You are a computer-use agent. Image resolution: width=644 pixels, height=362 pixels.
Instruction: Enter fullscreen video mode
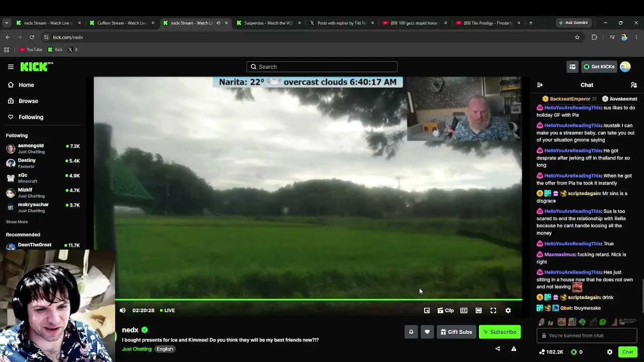click(493, 310)
